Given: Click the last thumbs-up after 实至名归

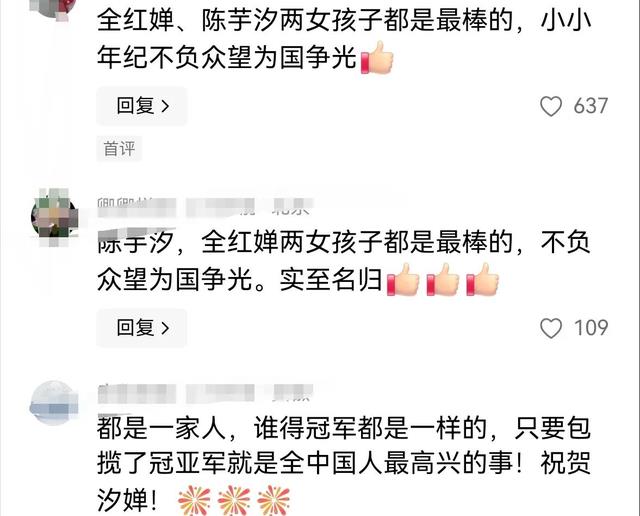Looking at the screenshot, I should [x=482, y=280].
